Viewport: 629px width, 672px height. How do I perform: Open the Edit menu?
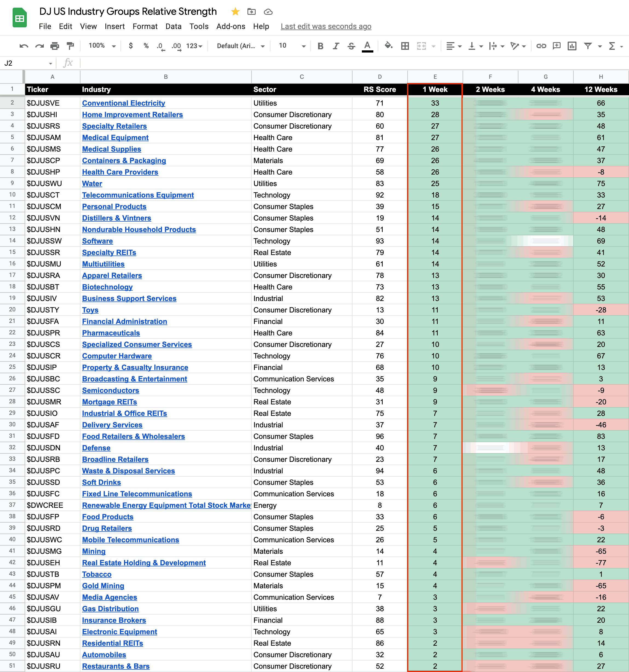click(x=65, y=26)
